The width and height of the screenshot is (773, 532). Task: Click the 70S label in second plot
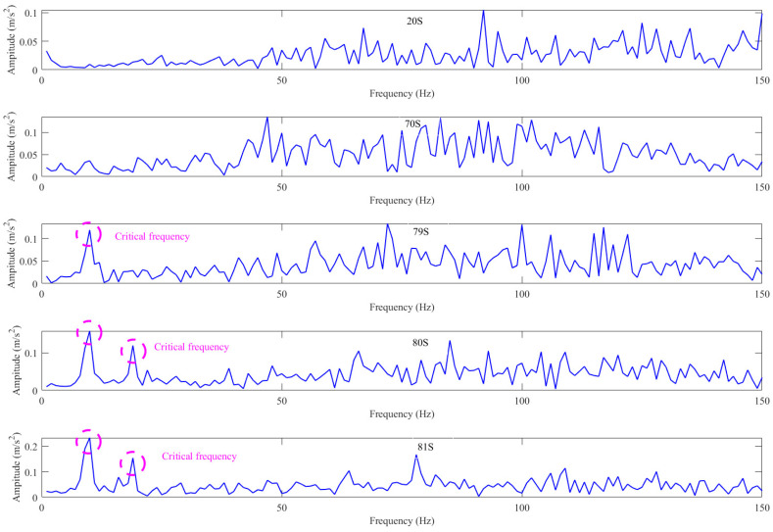[413, 123]
